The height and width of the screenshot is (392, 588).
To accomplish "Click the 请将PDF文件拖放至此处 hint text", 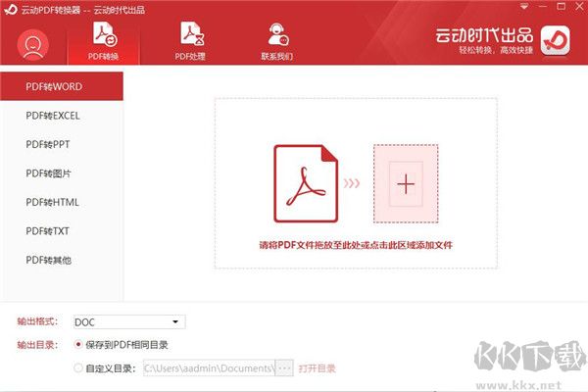I will tap(356, 245).
